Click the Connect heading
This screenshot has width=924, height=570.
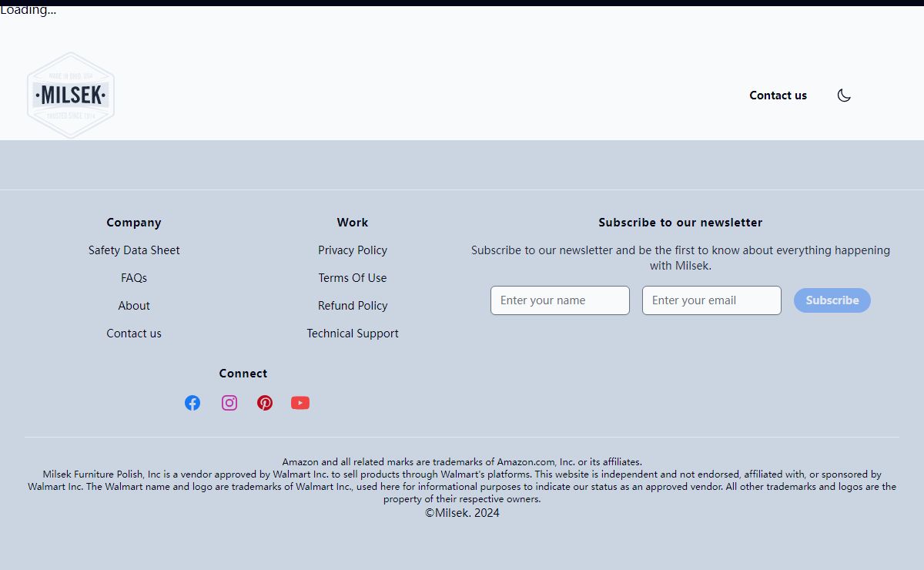(x=243, y=374)
